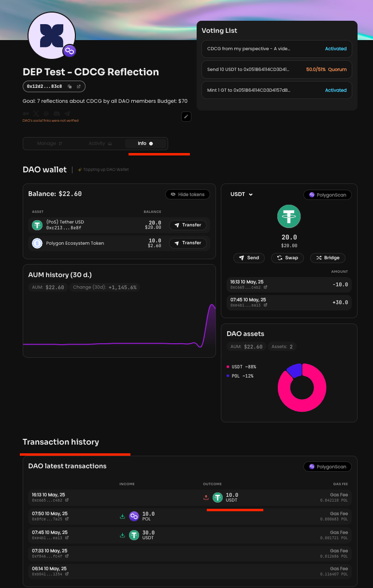The image size is (373, 588).
Task: Open external link for transaction 0xc665...c4b2 in history
Action: point(67,500)
